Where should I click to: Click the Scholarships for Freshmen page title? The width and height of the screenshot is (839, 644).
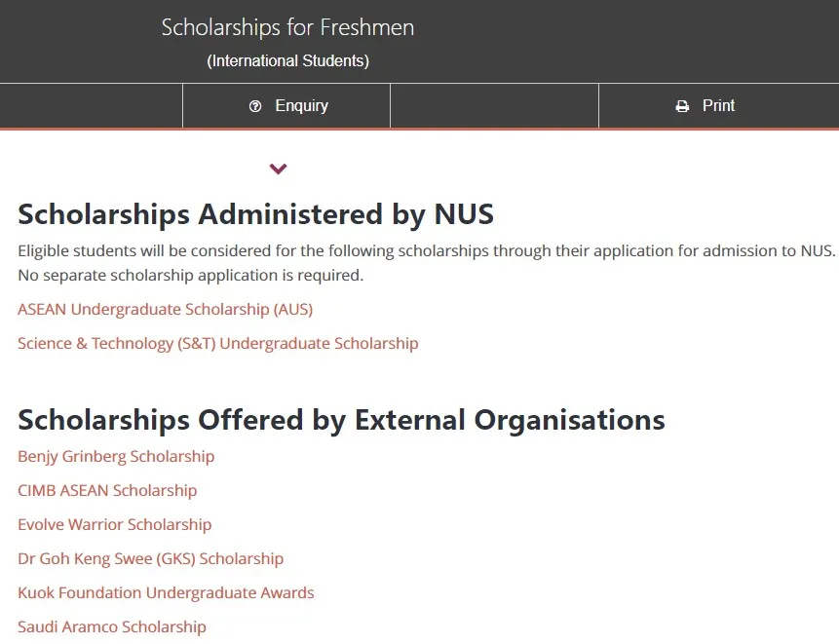[x=287, y=27]
